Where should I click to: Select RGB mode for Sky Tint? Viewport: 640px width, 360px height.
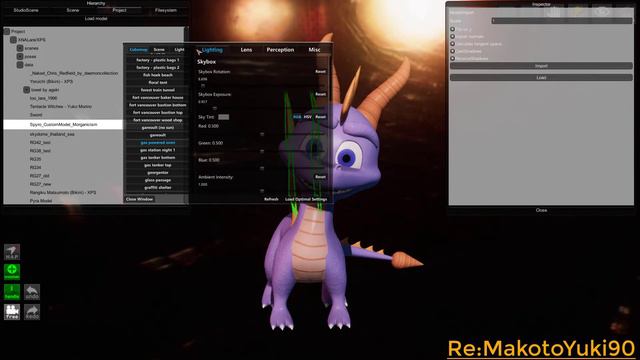pos(297,117)
